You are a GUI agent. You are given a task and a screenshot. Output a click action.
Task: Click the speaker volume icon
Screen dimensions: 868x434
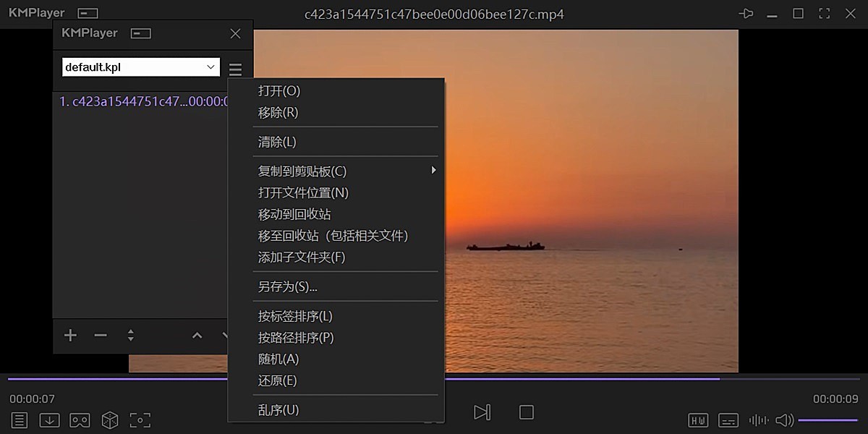[785, 420]
